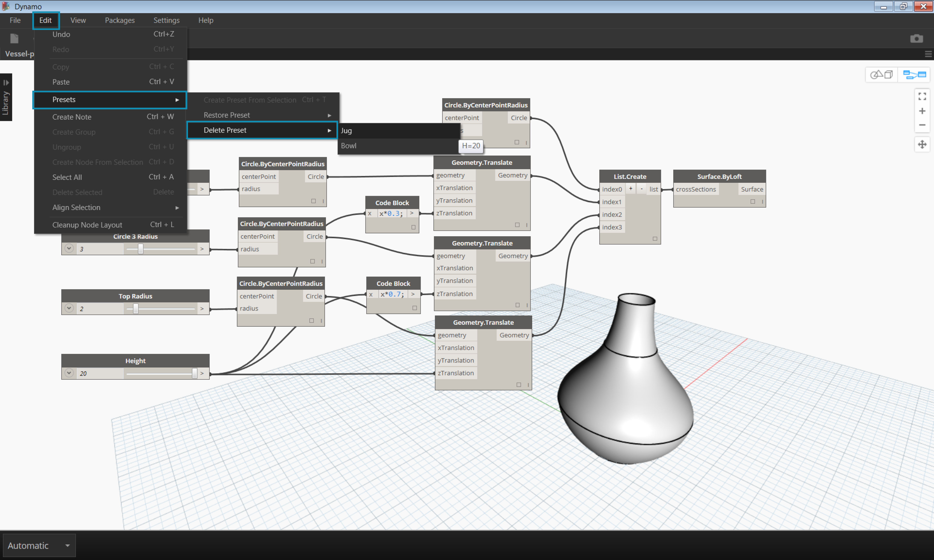Click the Surface output port
934x560 pixels.
click(752, 189)
